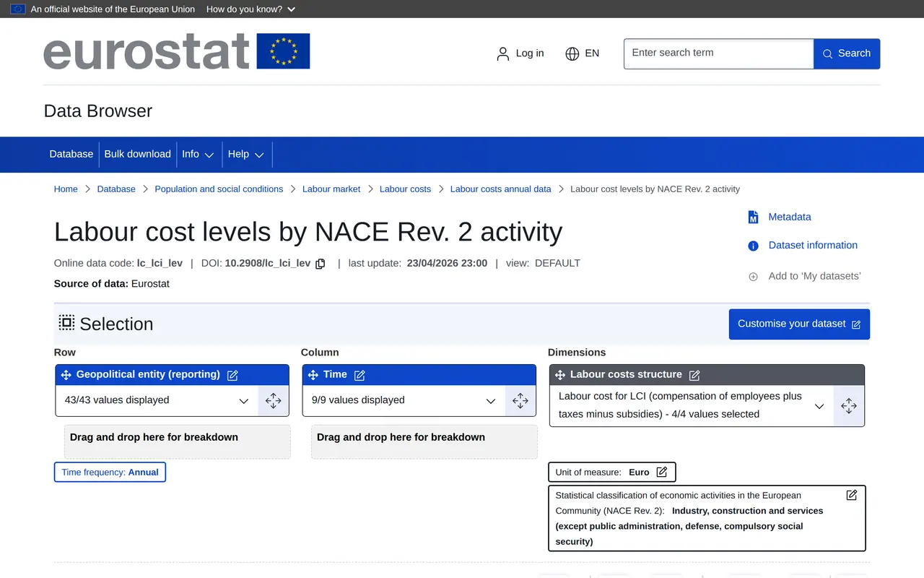Click the Database breadcrumb link
Screen dimensions: 924x578
click(116, 189)
